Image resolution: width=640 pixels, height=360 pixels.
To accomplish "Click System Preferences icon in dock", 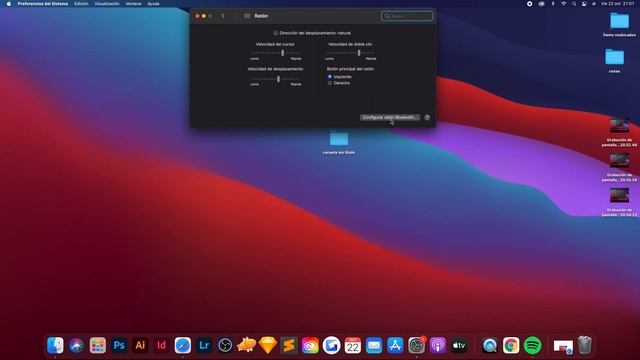I will click(x=416, y=346).
